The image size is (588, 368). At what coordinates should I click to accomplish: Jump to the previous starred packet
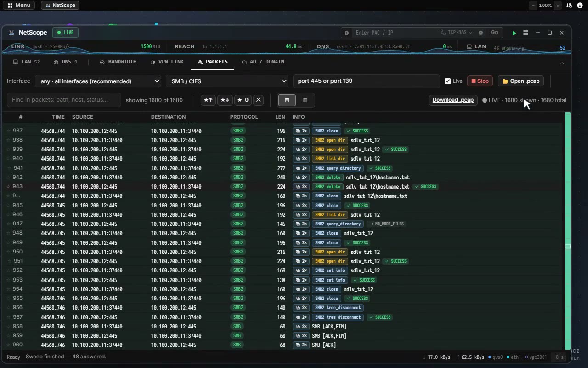click(x=208, y=100)
